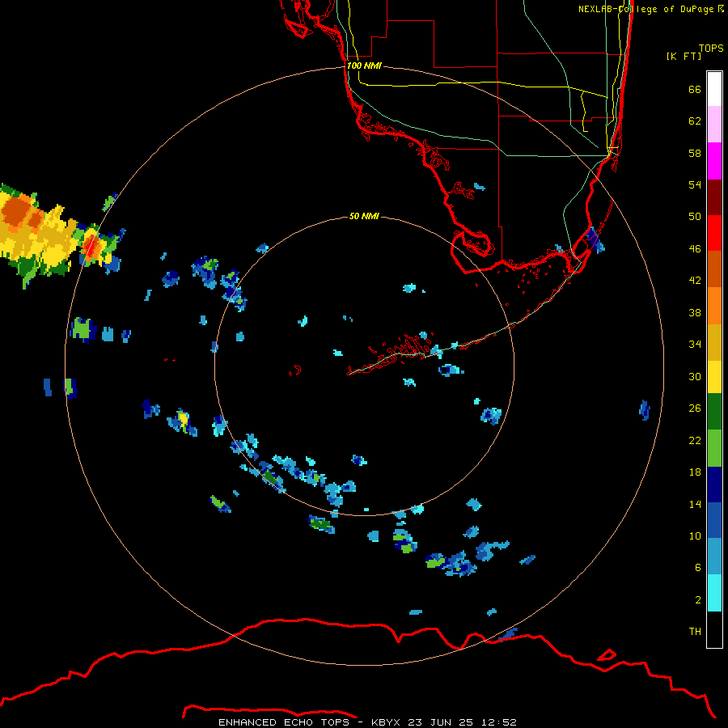The image size is (728, 728).
Task: Click the legend value 6
Action: tap(698, 567)
